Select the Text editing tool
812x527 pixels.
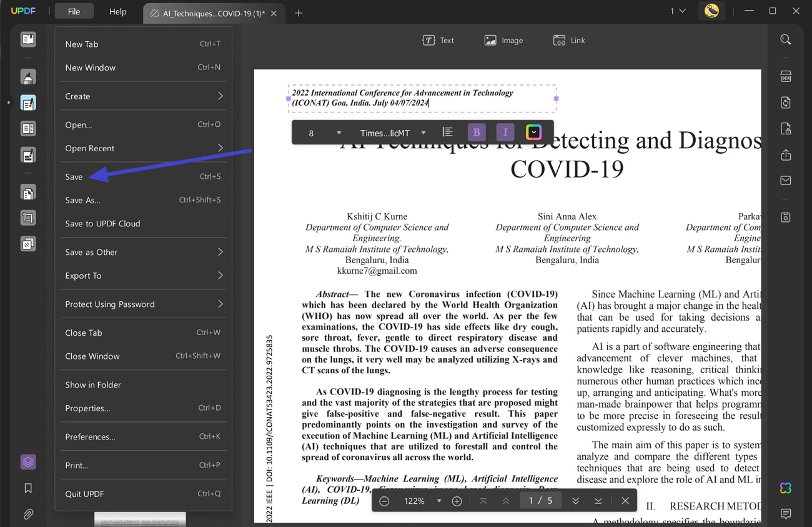438,40
